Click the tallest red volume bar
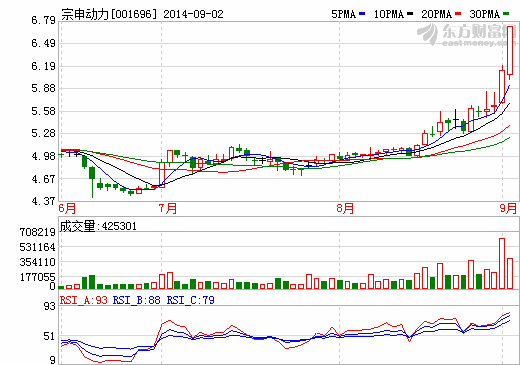This screenshot has width=520, height=365. [502, 263]
